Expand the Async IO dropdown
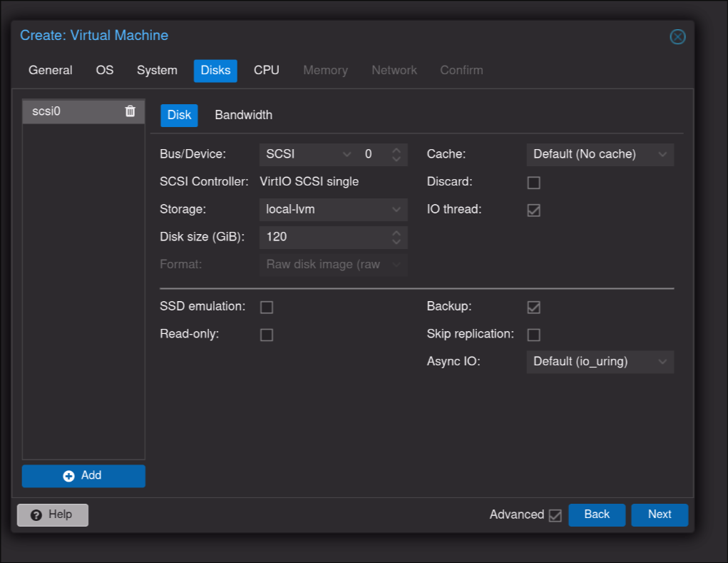This screenshot has height=563, width=728. pos(600,362)
